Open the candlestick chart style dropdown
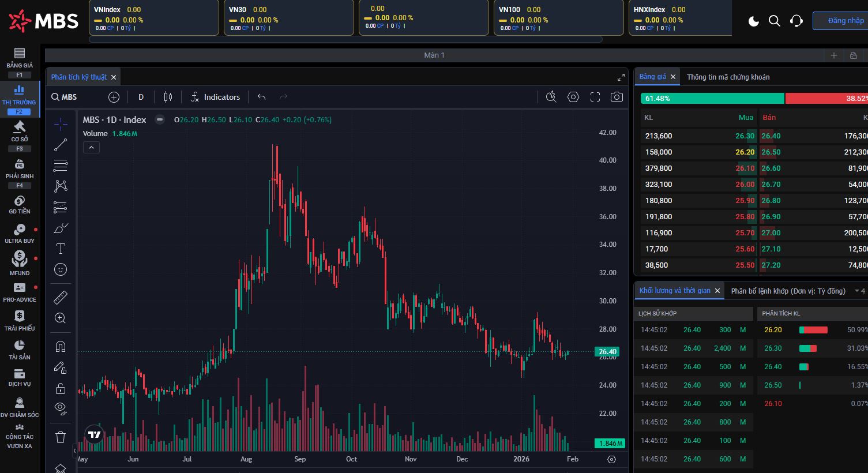The height and width of the screenshot is (473, 868). (x=168, y=97)
